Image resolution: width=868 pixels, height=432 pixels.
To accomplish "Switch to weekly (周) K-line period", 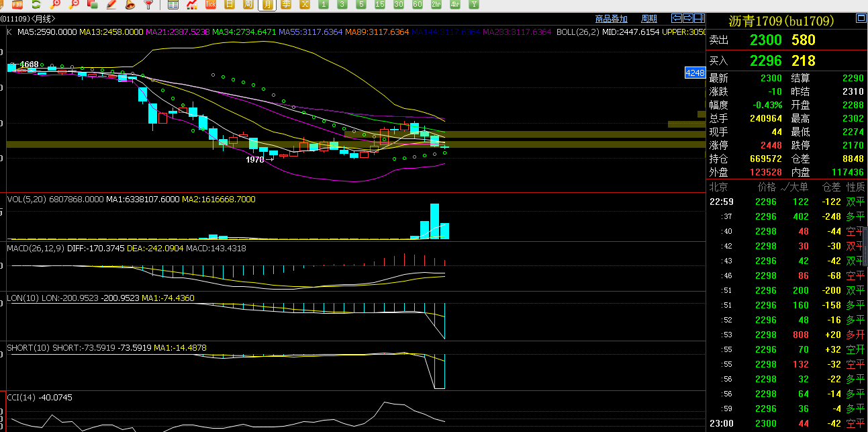I will 248,4.
